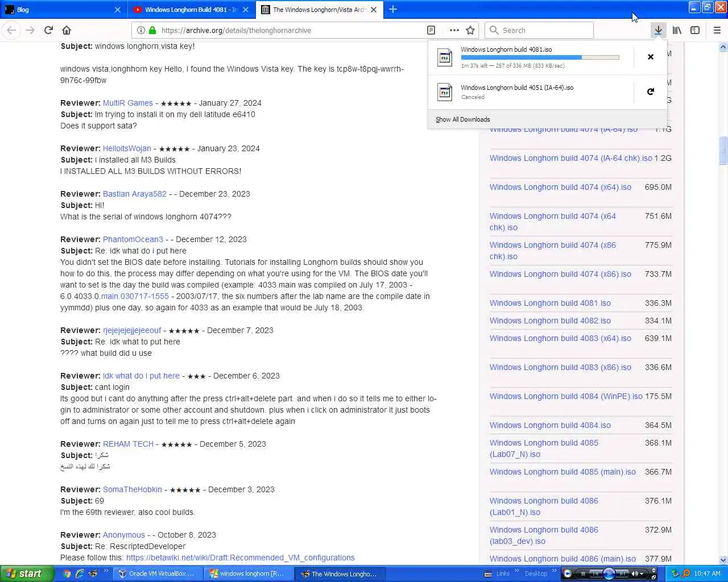Mute volume in taskbar media player
The height and width of the screenshot is (582, 728).
[635, 573]
